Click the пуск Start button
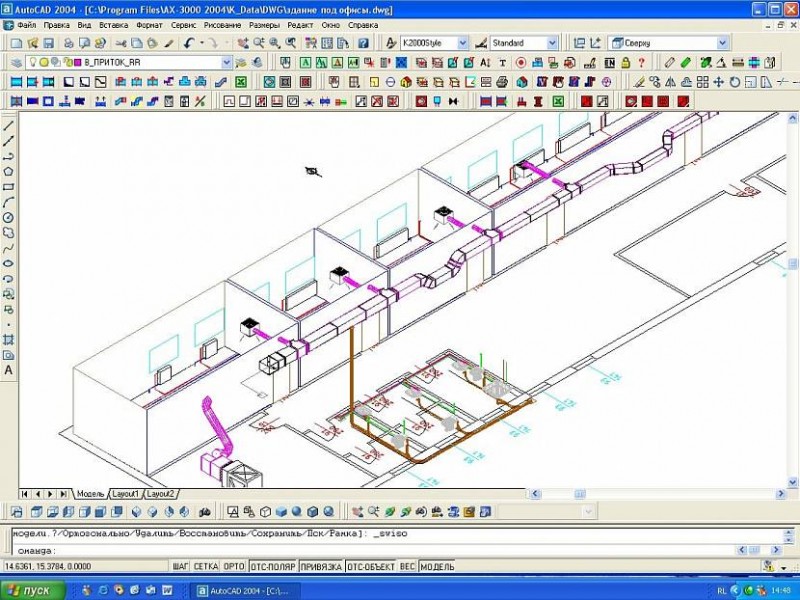 point(32,591)
